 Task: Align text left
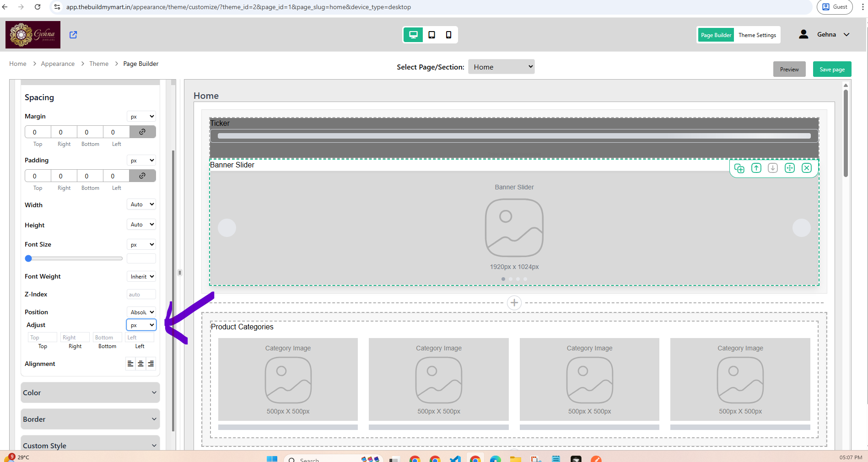pyautogui.click(x=130, y=364)
